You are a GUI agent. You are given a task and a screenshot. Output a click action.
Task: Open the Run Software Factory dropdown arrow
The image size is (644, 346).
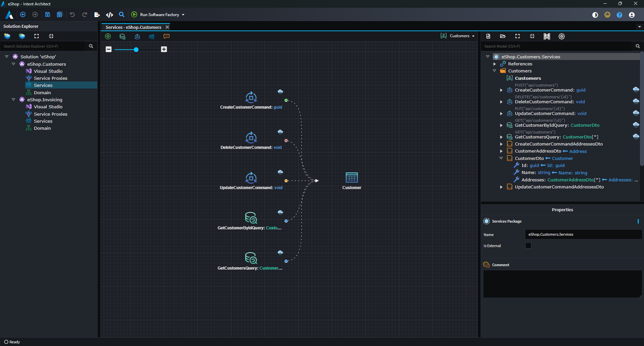pos(183,15)
